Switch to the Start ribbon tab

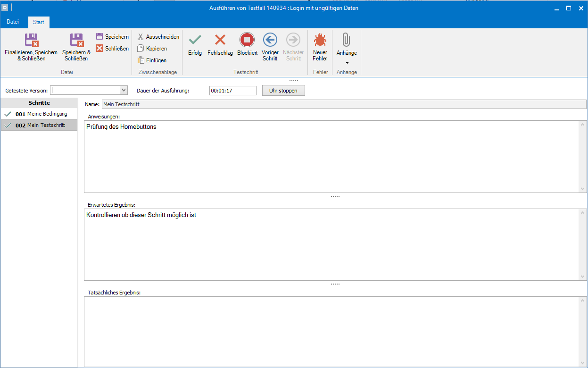[x=39, y=22]
